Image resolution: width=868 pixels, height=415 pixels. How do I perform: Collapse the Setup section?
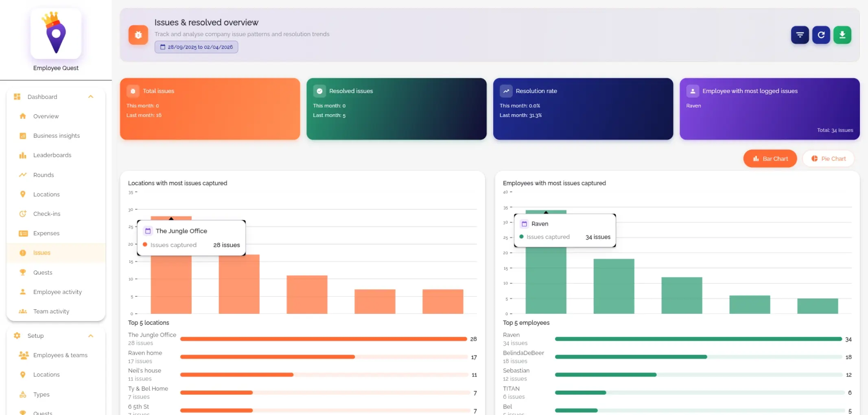click(x=91, y=336)
